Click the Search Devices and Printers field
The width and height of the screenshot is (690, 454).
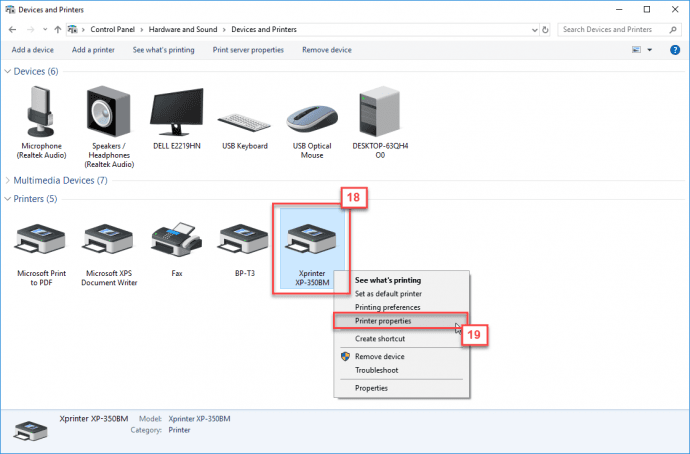(618, 29)
